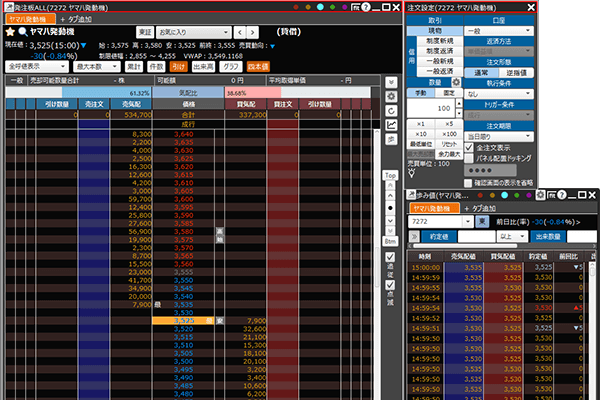Click the pin icon of 発注板ALL window
Image resolution: width=600 pixels, height=400 pixels.
click(x=9, y=7)
